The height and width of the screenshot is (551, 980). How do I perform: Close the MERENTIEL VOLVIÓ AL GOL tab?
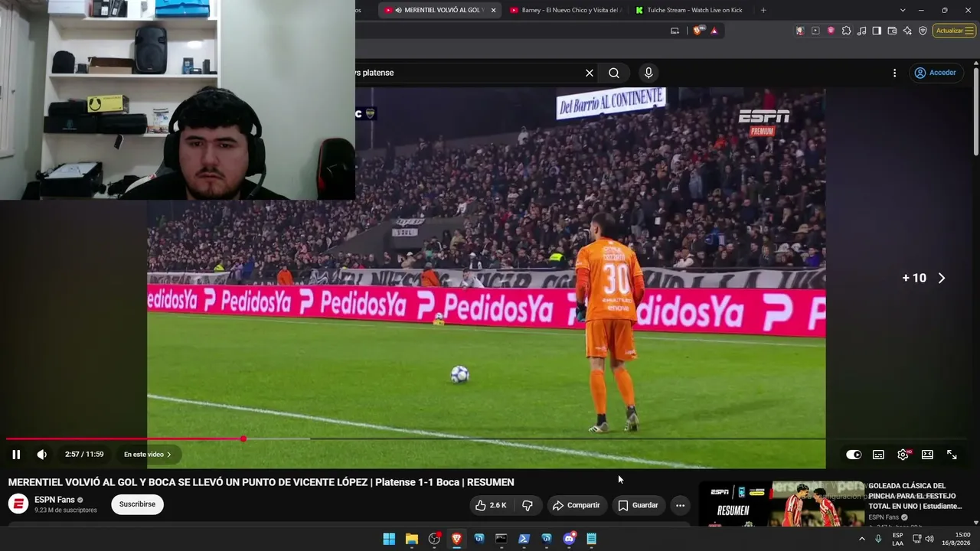tap(493, 10)
